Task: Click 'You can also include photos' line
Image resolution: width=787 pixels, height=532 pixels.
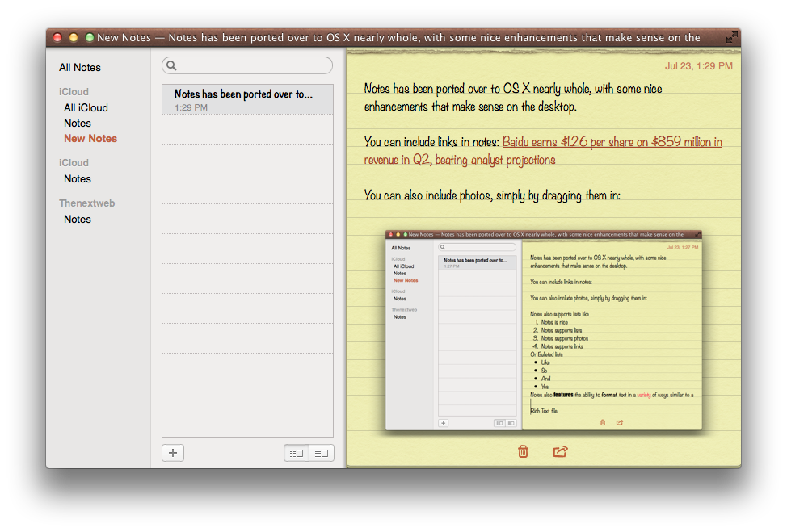Action: [x=492, y=195]
